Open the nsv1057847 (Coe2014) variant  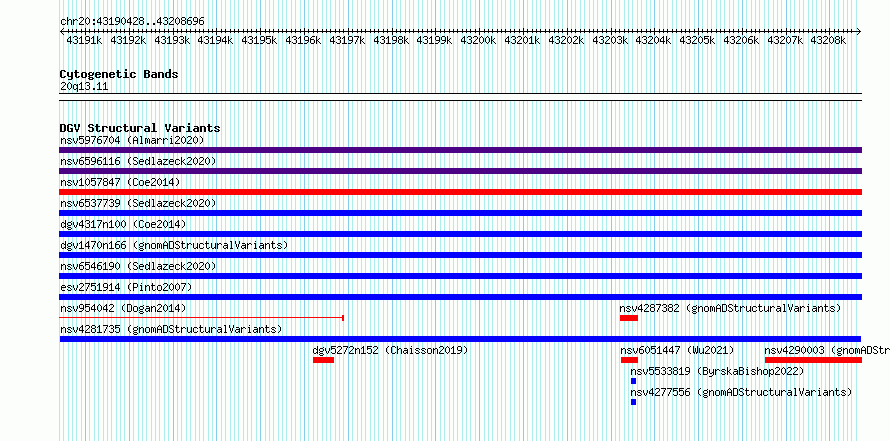click(120, 182)
